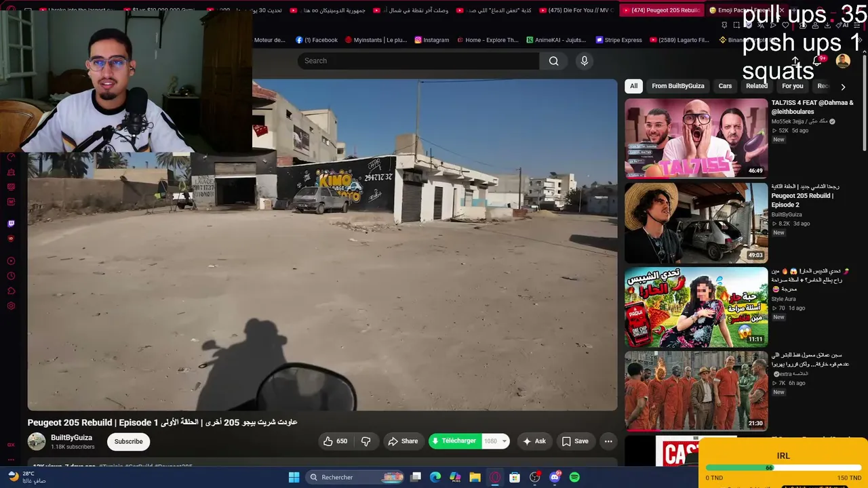Open more actions menu under the video
Screen dimensions: 868x488
pos(608,441)
